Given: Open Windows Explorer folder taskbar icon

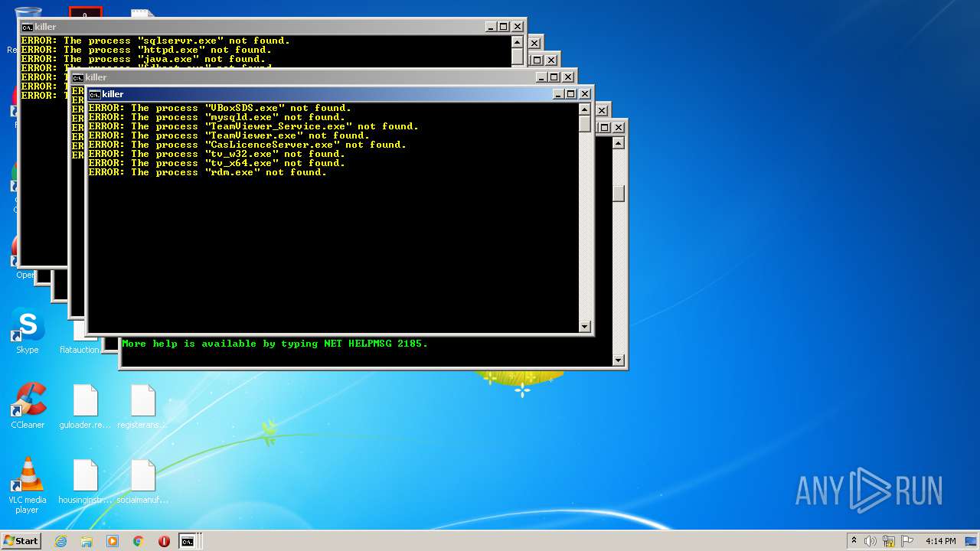Looking at the screenshot, I should [87, 541].
